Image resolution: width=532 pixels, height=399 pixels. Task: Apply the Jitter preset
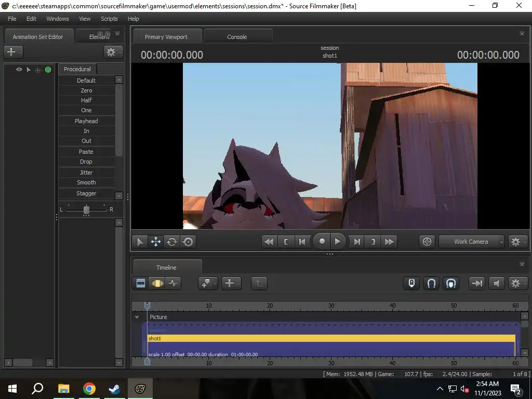86,172
